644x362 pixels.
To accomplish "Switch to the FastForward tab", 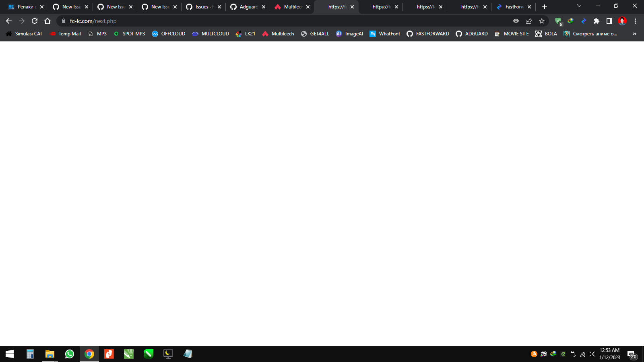I will [511, 6].
